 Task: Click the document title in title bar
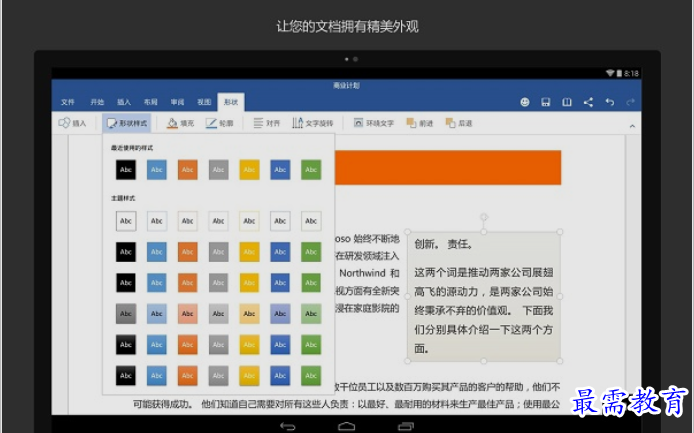click(x=347, y=85)
